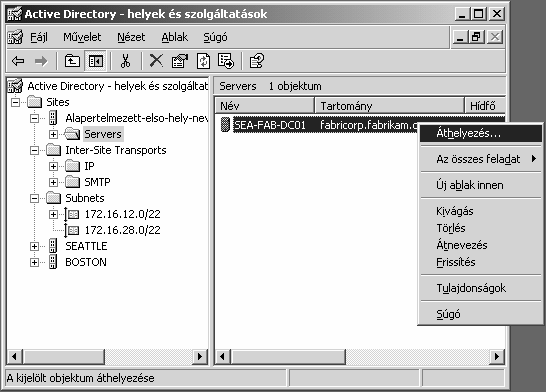The image size is (546, 392).
Task: Select the SEATTLE site label
Action: point(86,246)
